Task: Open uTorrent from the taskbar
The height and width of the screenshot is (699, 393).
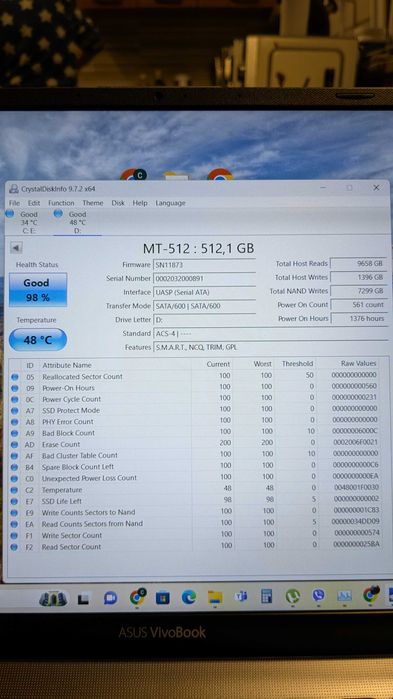Action: [x=292, y=596]
